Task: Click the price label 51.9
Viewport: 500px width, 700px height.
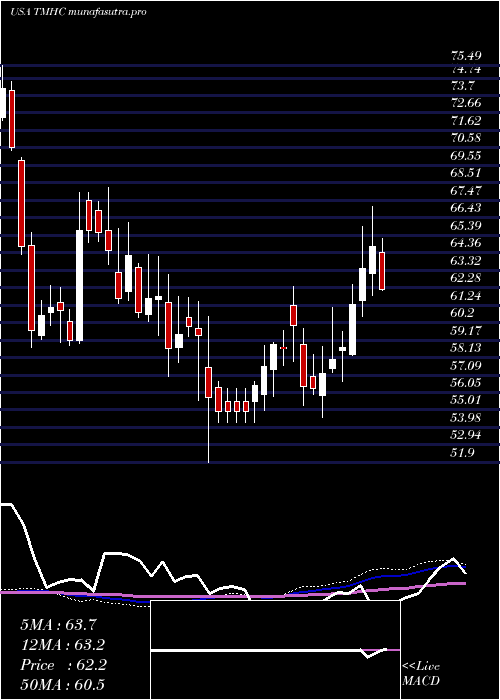Action: 463,453
